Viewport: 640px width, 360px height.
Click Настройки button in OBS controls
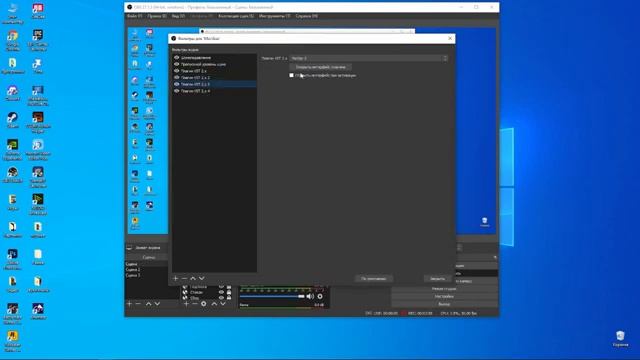444,296
